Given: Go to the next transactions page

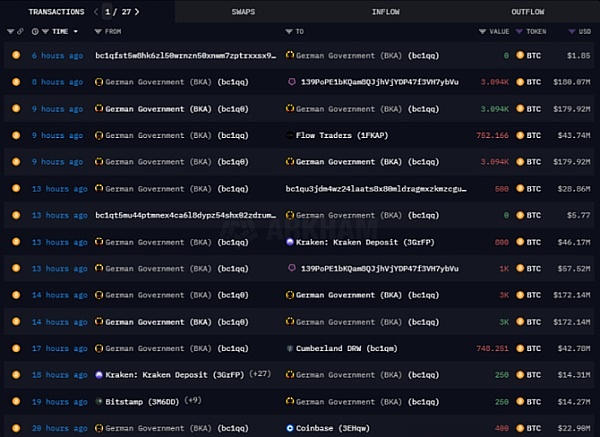Looking at the screenshot, I should click(137, 12).
